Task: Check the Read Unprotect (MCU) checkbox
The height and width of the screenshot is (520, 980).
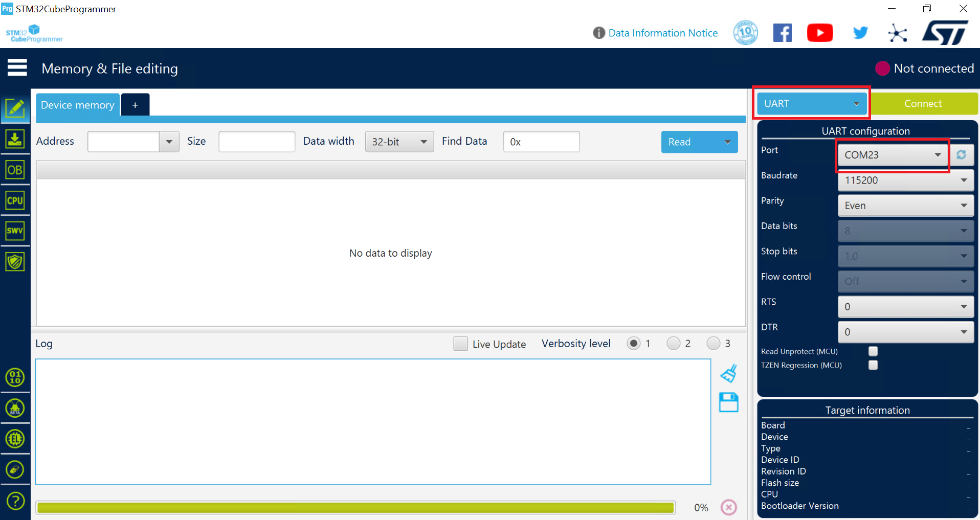Action: point(873,351)
